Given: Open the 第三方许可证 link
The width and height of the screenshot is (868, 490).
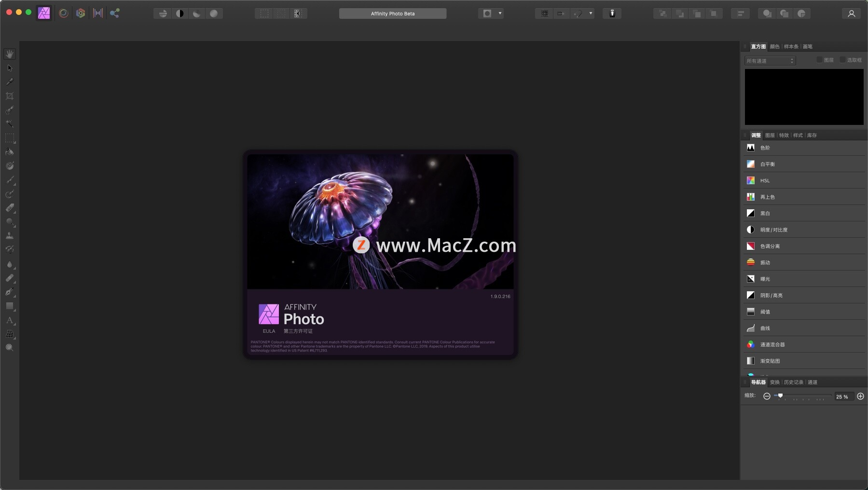Looking at the screenshot, I should click(x=298, y=331).
